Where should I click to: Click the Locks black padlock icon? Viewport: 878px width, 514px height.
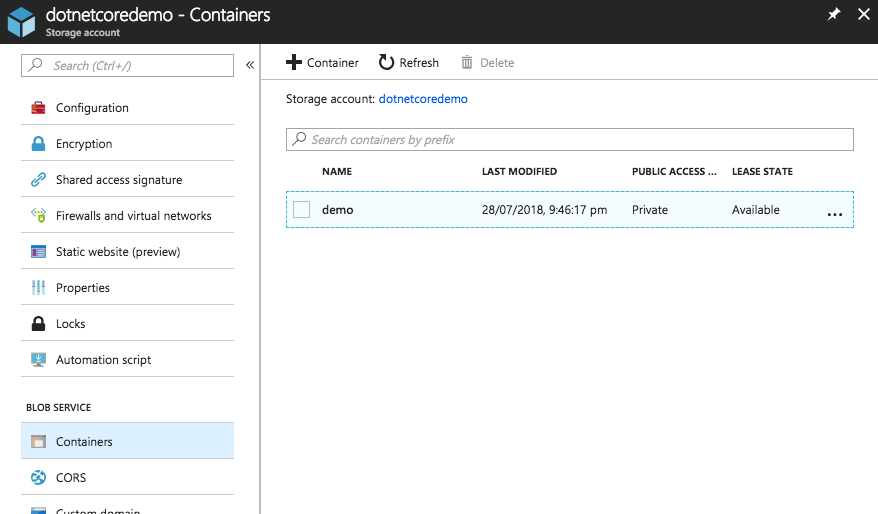pyautogui.click(x=38, y=324)
